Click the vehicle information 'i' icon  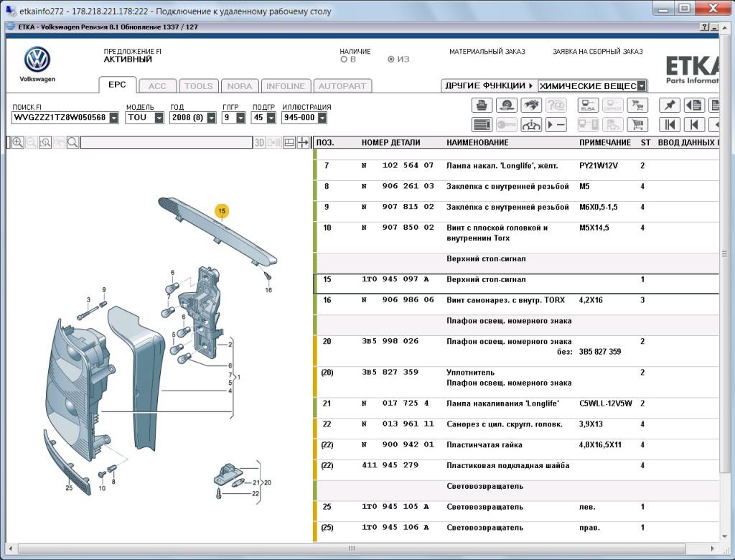pos(530,125)
